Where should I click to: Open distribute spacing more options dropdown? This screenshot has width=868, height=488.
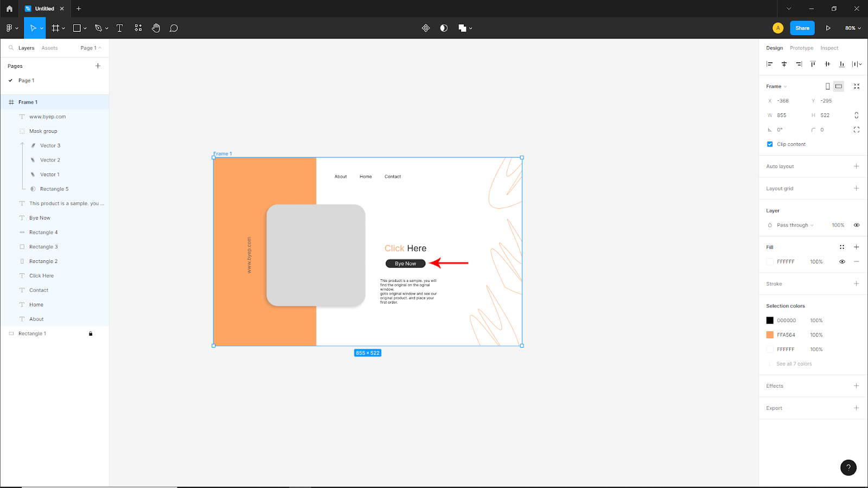[857, 64]
